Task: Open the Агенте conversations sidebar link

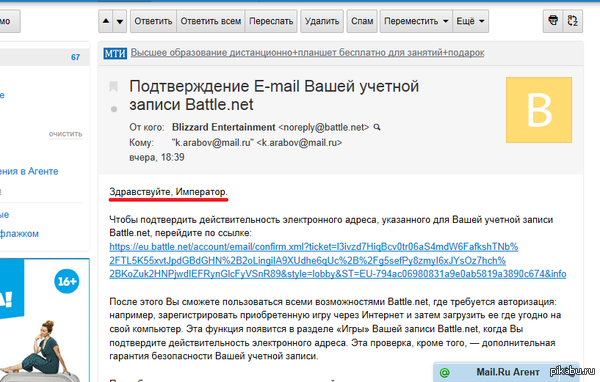Action: click(x=29, y=171)
